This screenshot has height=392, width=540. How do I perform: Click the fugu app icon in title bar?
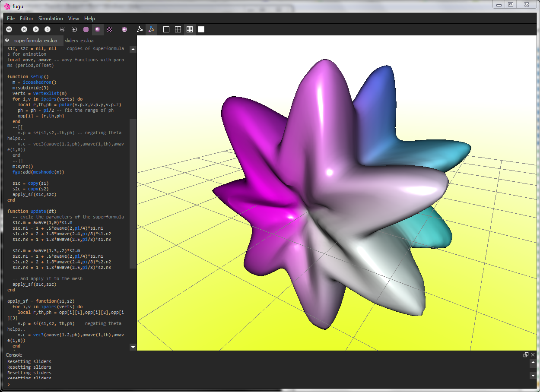tap(7, 6)
